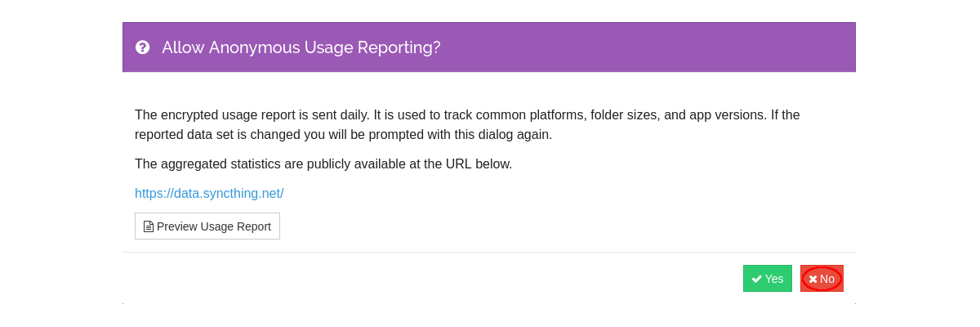
Task: Click the question mark icon in header
Action: [143, 47]
